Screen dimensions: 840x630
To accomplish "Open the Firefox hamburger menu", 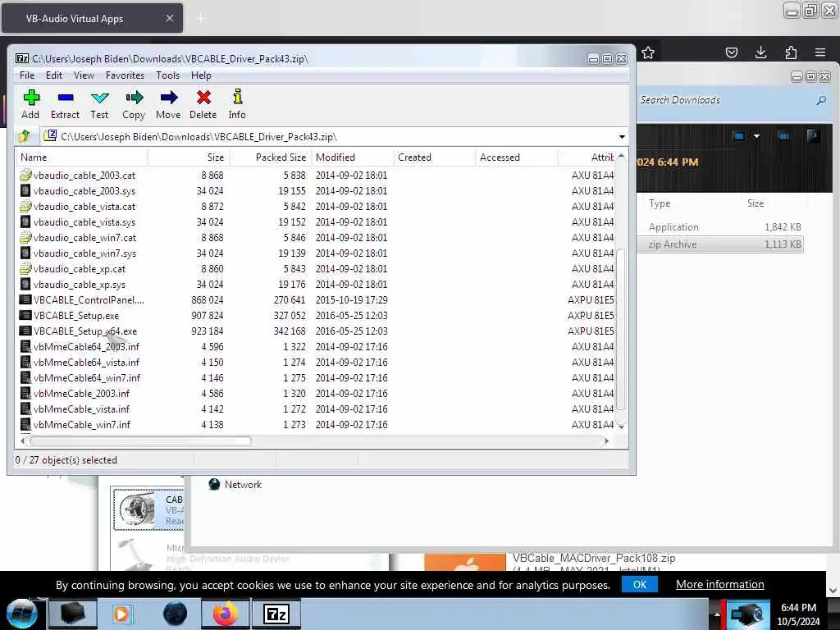I will 820,52.
